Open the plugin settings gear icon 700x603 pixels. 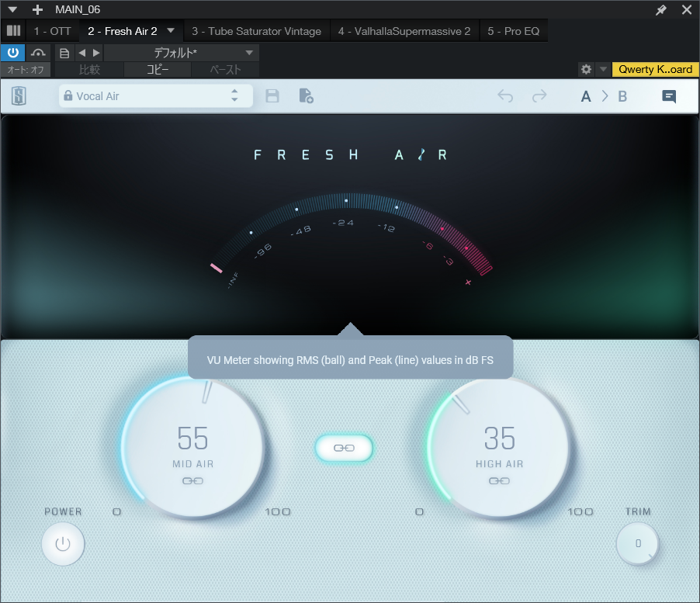(x=587, y=69)
